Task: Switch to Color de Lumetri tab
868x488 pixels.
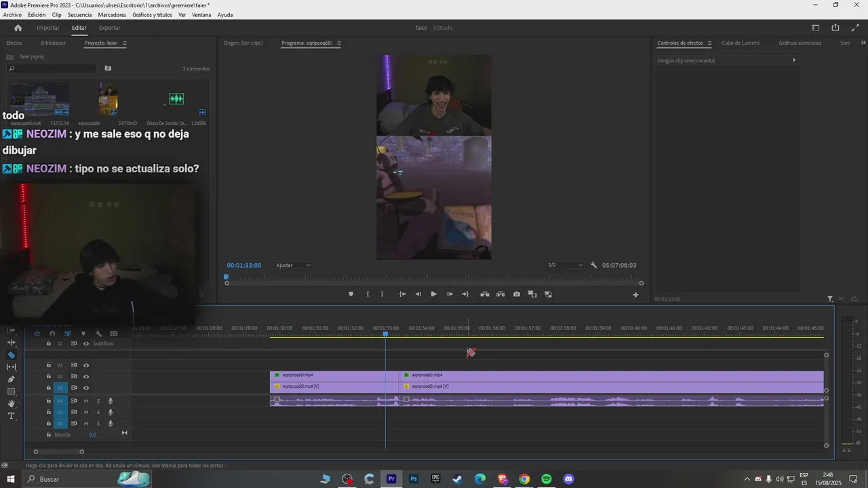Action: (741, 43)
